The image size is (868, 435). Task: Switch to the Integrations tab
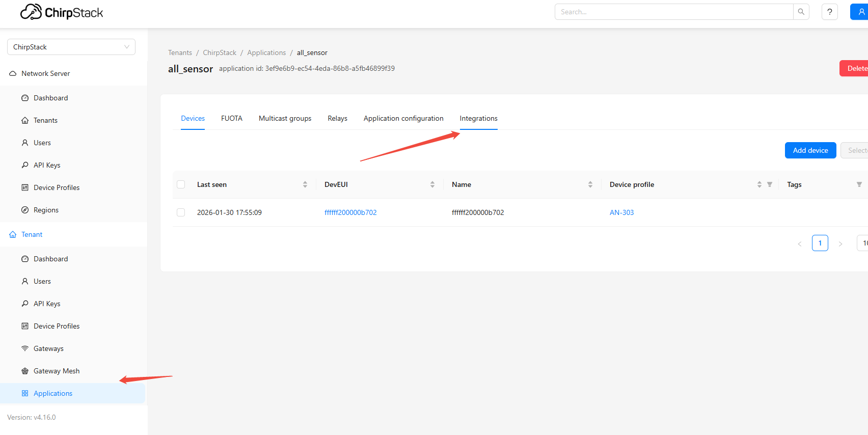click(x=478, y=118)
